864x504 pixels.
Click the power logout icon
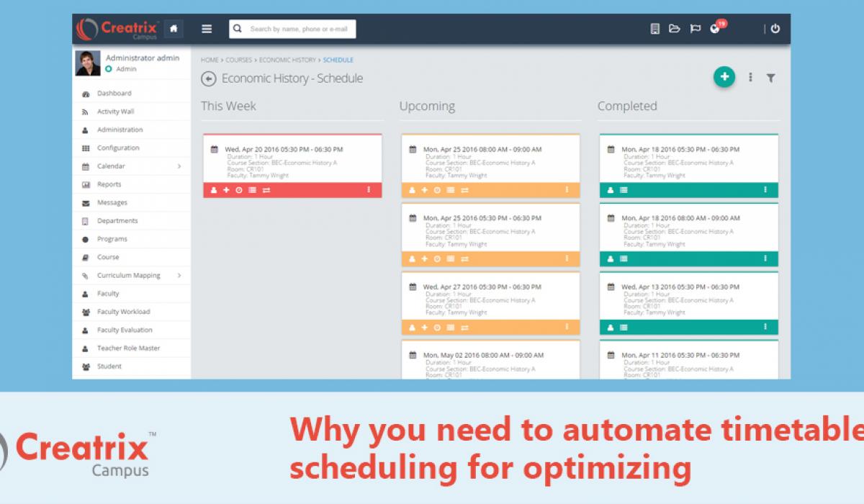pyautogui.click(x=775, y=29)
